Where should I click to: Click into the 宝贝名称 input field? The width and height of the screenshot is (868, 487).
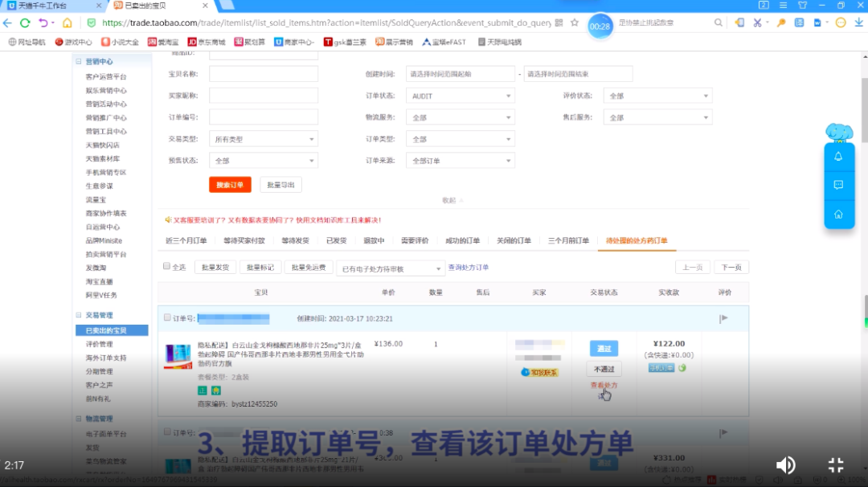pyautogui.click(x=264, y=74)
